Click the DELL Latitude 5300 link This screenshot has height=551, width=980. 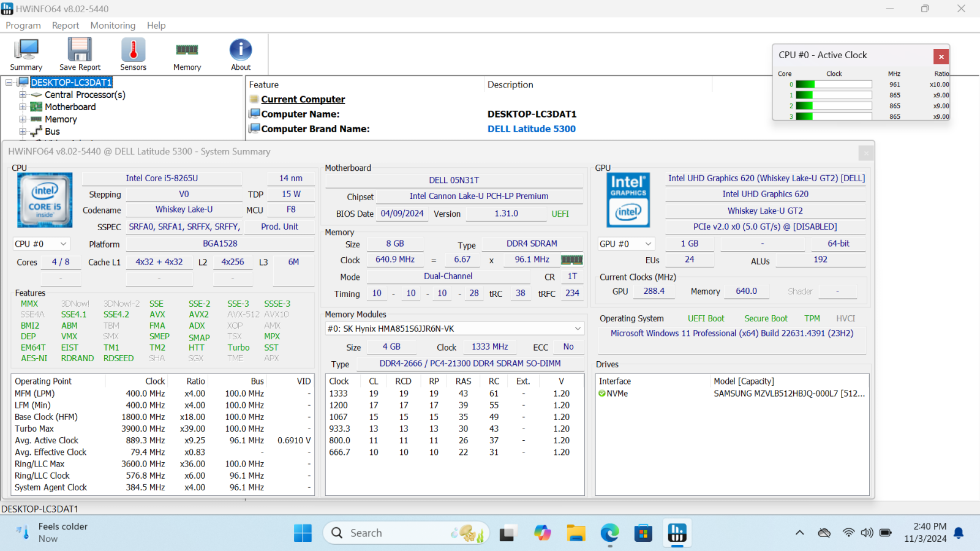(x=531, y=129)
